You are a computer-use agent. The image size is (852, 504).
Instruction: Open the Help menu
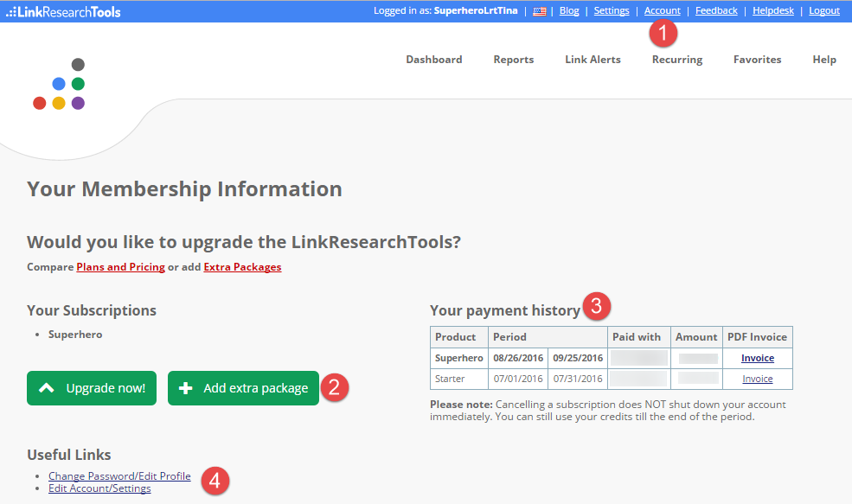(x=823, y=60)
